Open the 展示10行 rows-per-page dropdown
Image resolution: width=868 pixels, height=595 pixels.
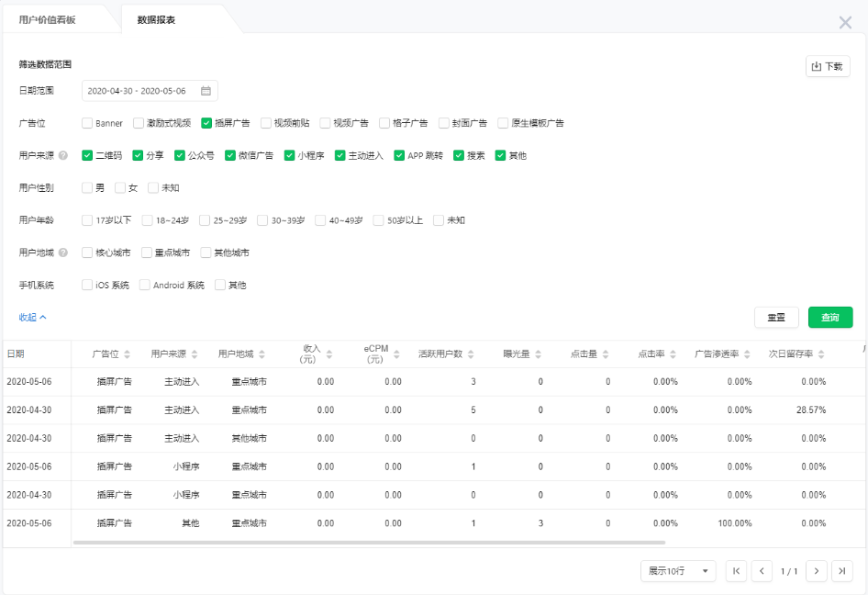677,570
